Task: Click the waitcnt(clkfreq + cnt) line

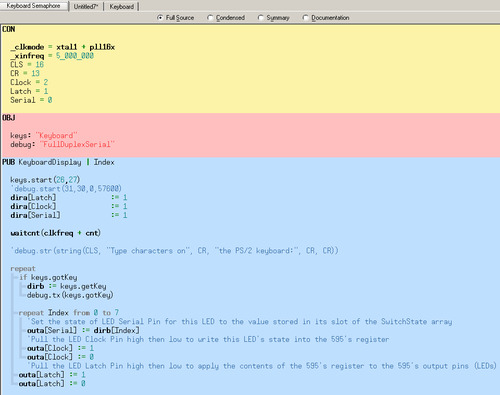Action: 55,233
